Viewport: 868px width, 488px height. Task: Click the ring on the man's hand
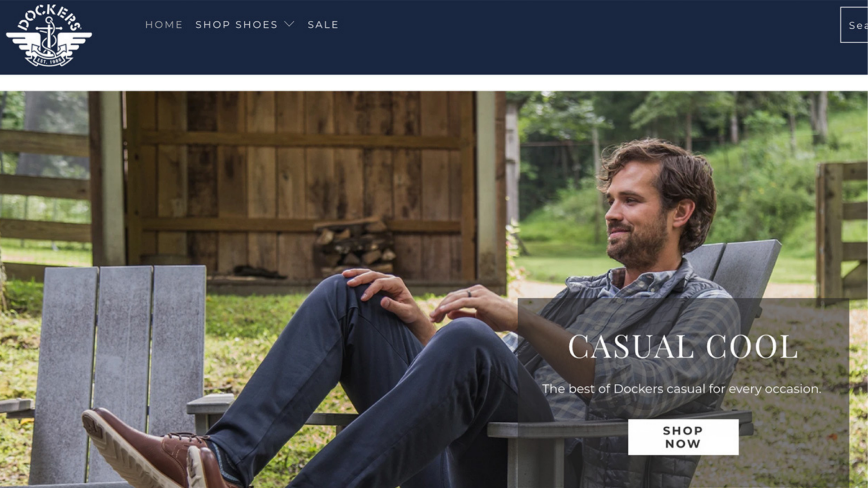click(468, 293)
